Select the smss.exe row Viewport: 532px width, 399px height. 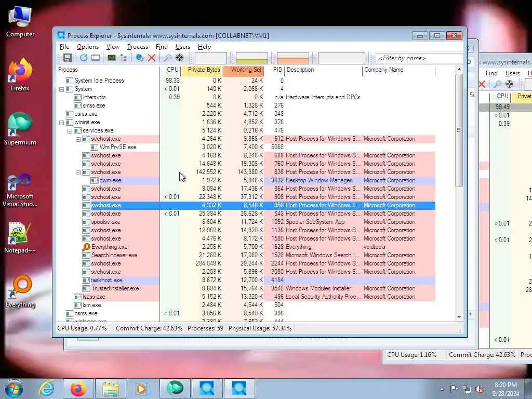246,105
